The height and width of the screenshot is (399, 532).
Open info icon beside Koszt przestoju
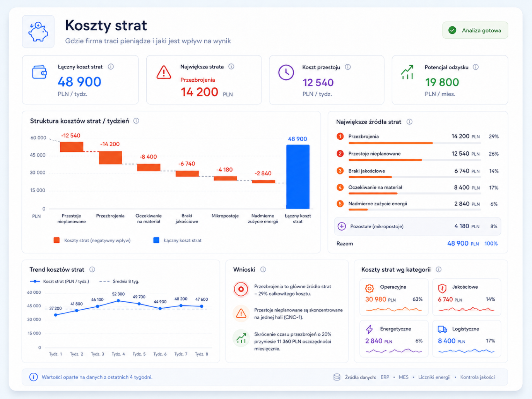(348, 67)
